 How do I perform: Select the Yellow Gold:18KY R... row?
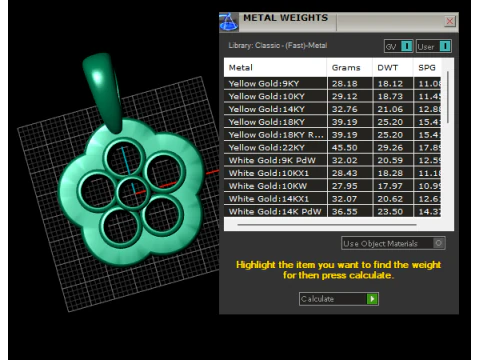[x=332, y=135]
